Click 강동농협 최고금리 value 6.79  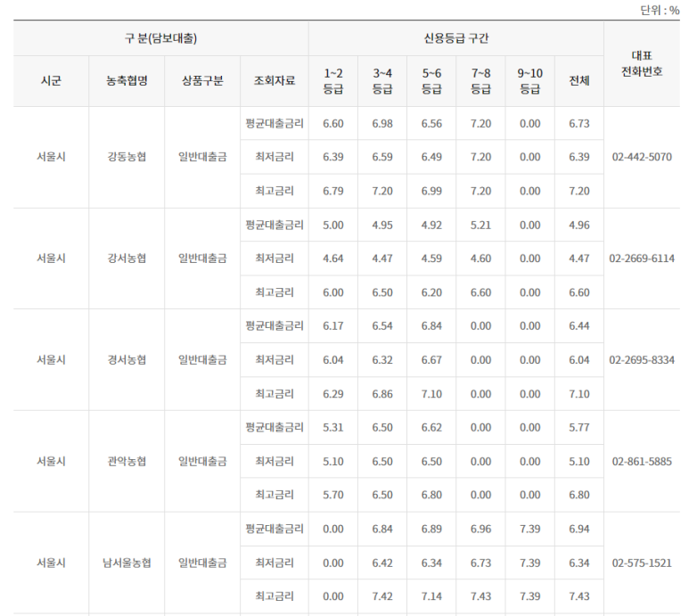click(x=333, y=191)
